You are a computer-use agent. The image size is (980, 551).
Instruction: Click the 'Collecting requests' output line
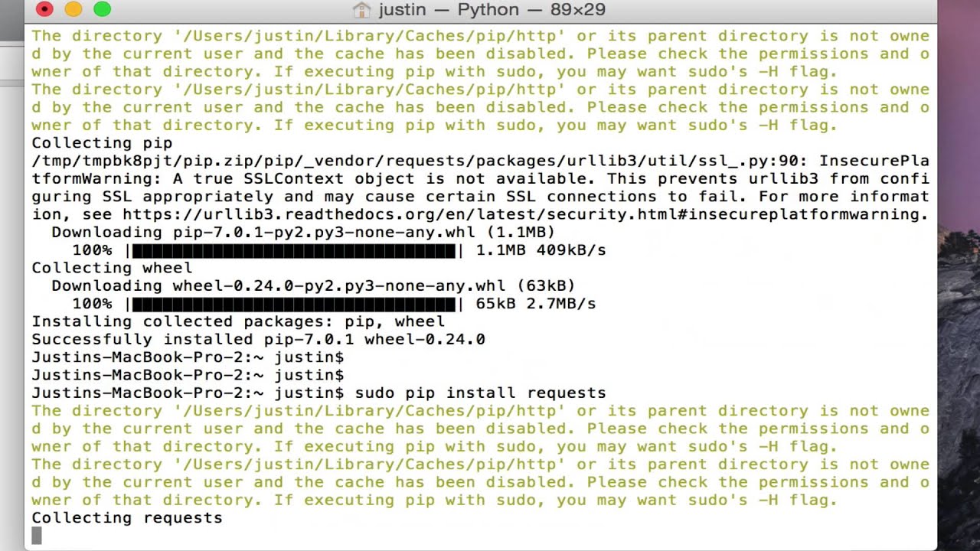pos(126,518)
